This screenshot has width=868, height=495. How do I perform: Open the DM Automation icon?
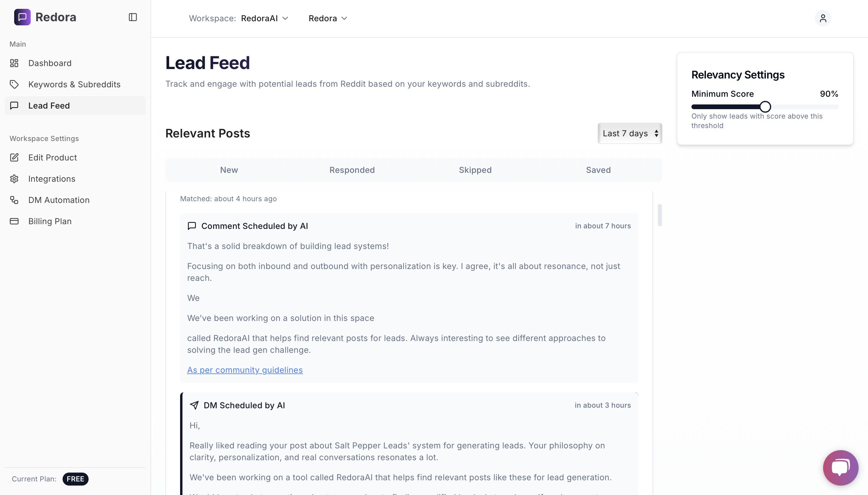(14, 200)
